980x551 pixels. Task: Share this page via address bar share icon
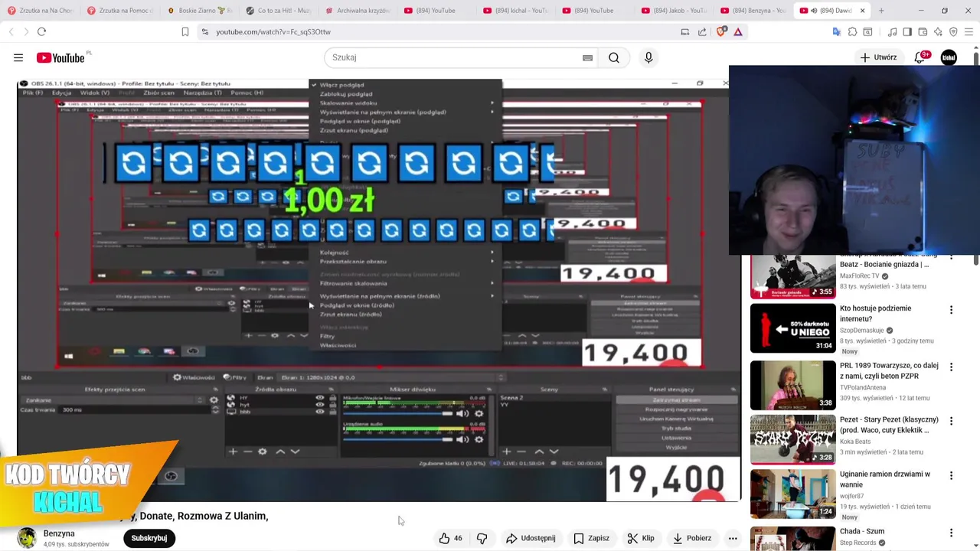(x=702, y=31)
